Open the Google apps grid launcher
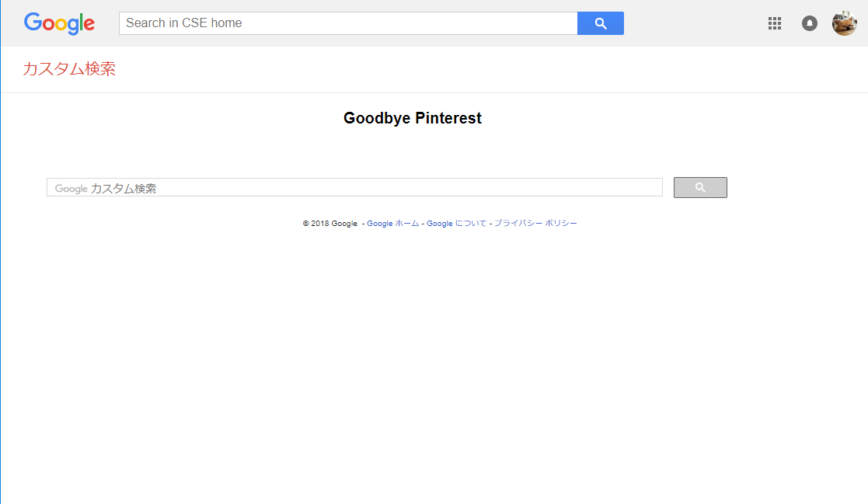Viewport: 868px width, 504px height. coord(774,23)
